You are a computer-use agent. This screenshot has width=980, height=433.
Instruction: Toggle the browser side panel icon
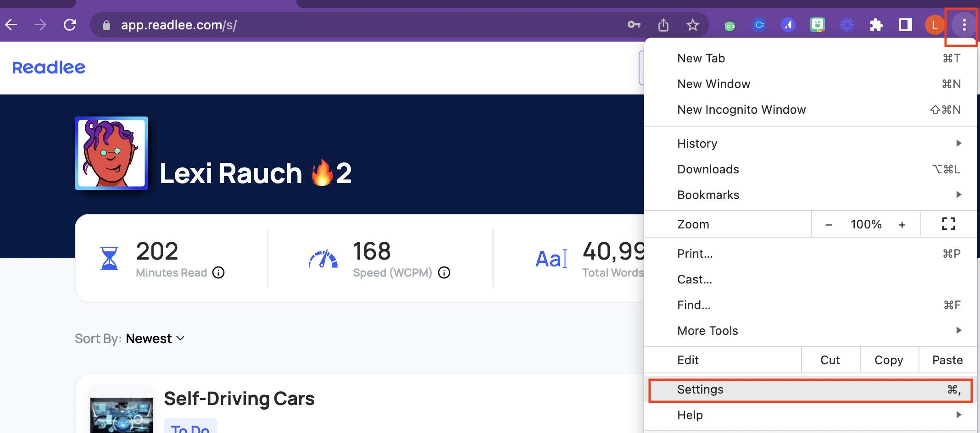[x=906, y=25]
